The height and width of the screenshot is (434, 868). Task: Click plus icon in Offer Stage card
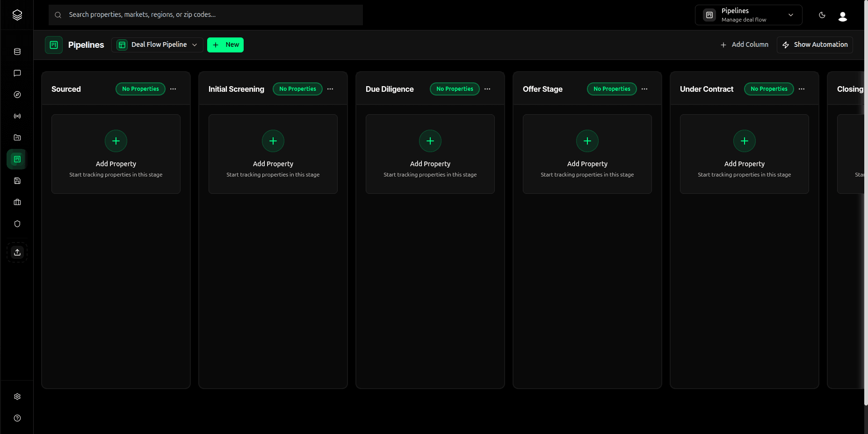587,141
